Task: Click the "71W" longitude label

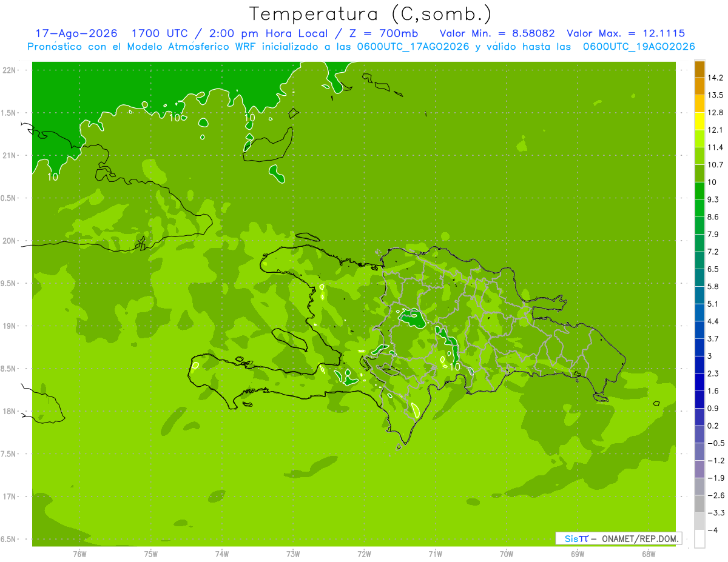Action: (x=435, y=554)
